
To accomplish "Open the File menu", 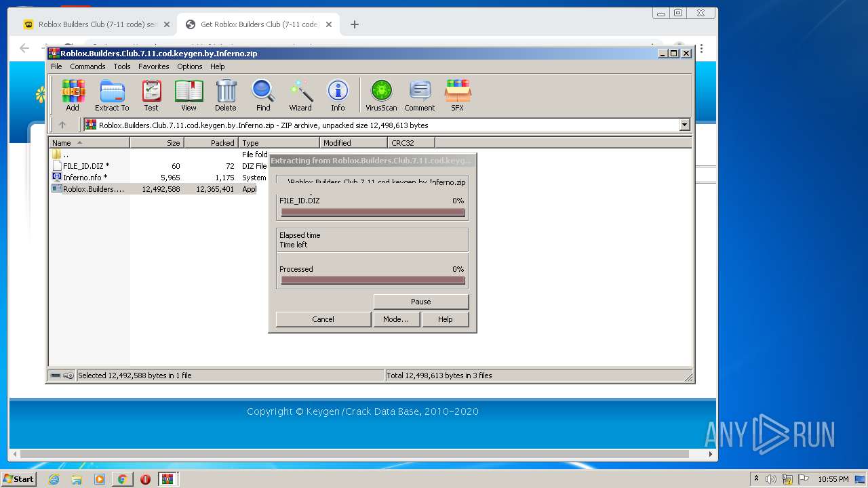I will point(56,66).
